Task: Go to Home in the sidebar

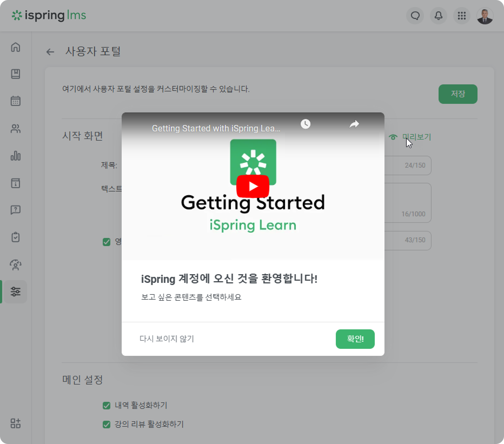Action: click(x=15, y=47)
